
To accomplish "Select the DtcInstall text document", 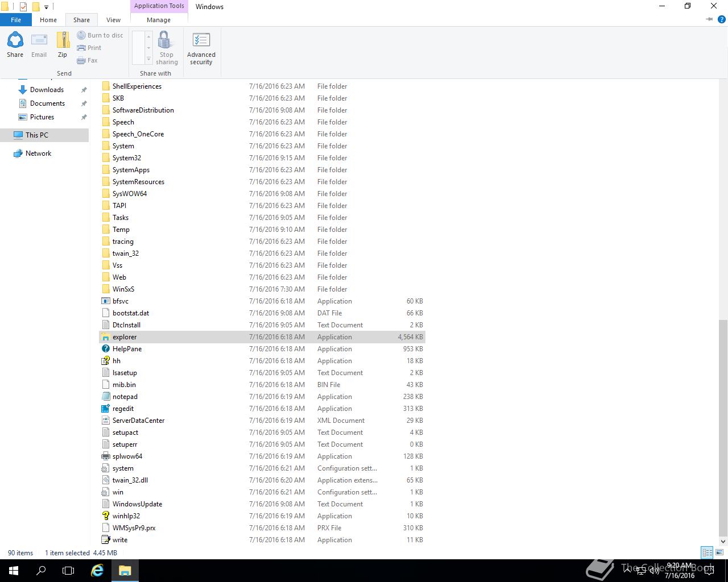I will pyautogui.click(x=262, y=325).
